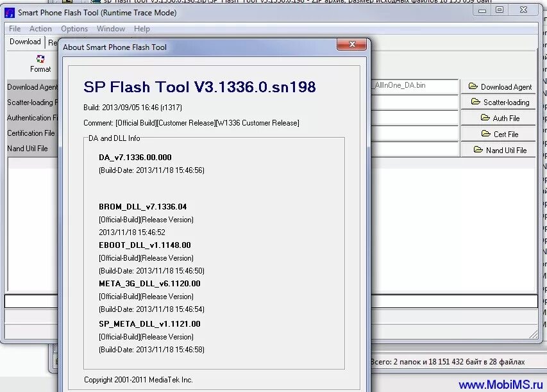Click the AllInOne_DA.bin input field

(414, 85)
